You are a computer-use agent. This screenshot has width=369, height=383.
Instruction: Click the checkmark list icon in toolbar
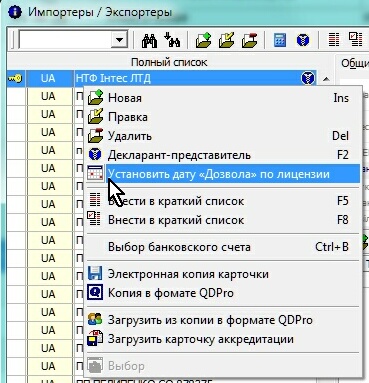(x=355, y=40)
